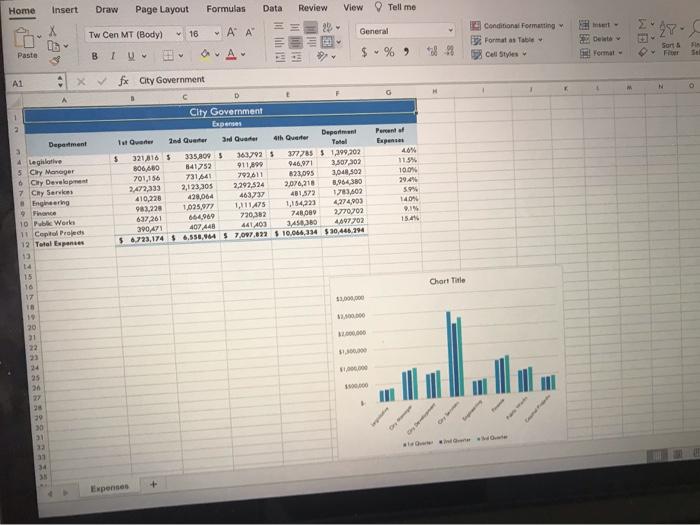This screenshot has width=700, height=525.
Task: Click the text Orientation icon
Action: 322,57
